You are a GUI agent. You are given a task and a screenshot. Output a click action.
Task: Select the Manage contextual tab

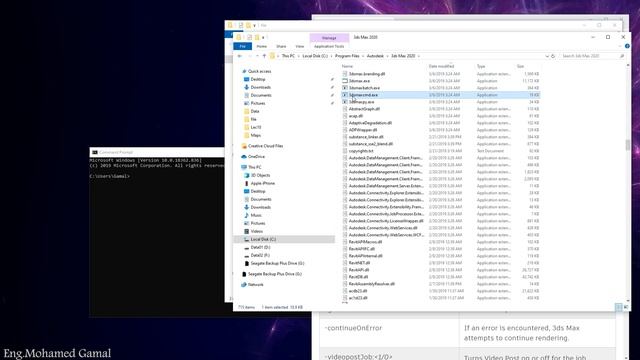click(x=329, y=38)
